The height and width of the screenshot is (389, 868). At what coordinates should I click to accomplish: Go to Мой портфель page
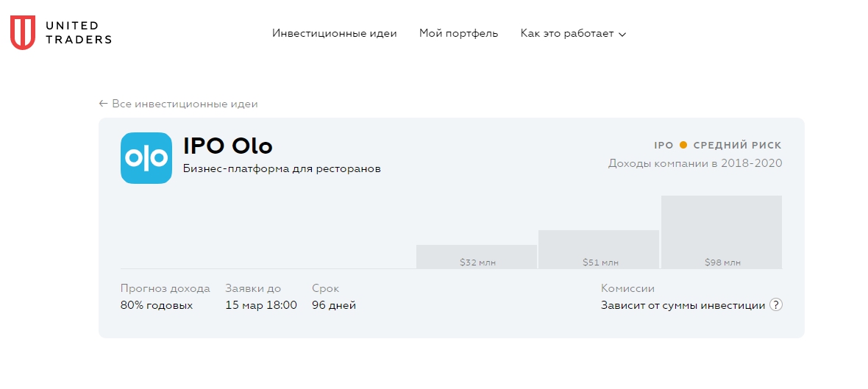[458, 33]
